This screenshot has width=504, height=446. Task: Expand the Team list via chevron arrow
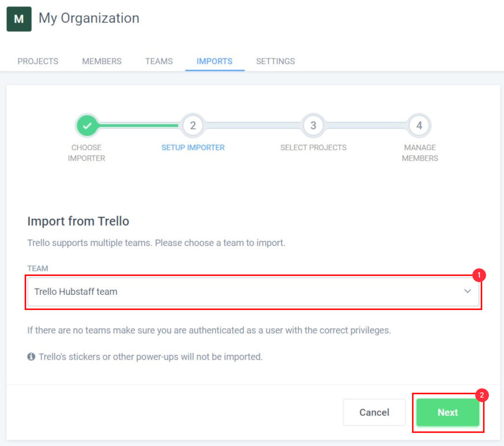click(x=468, y=291)
